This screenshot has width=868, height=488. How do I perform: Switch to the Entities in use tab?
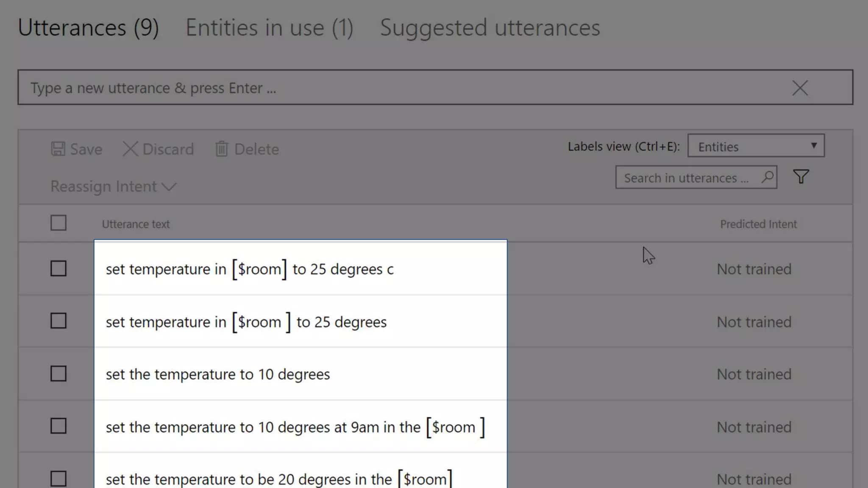269,28
